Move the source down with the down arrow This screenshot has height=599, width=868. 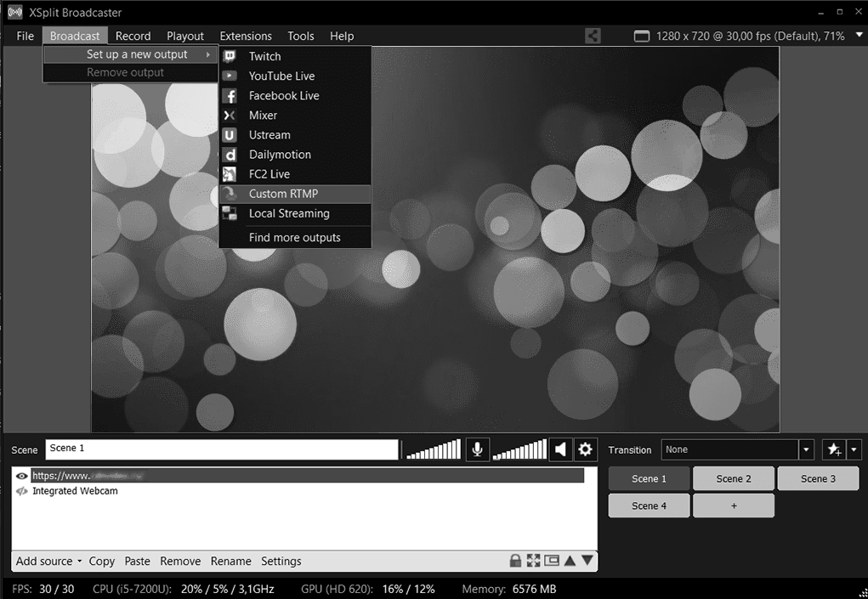tap(587, 561)
